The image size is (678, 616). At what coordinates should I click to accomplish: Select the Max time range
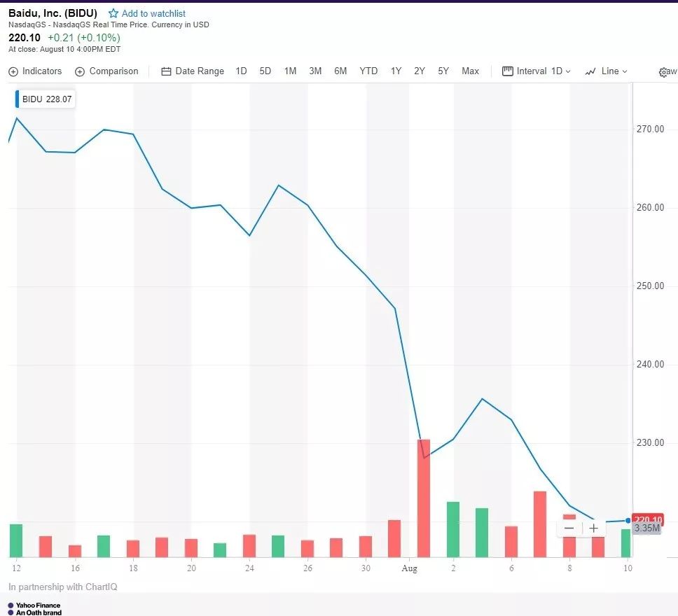470,71
